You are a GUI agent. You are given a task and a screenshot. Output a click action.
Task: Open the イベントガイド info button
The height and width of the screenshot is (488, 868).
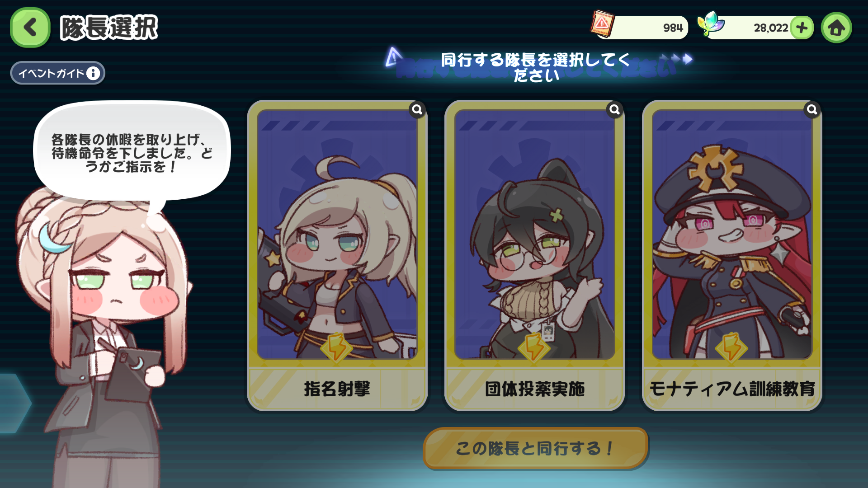coord(58,73)
